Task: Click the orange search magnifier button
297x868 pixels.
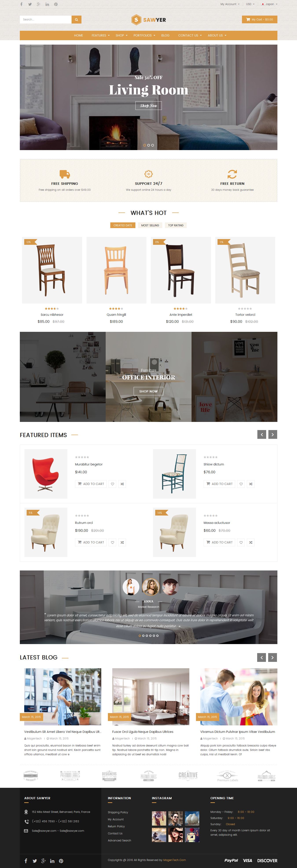Action: (x=76, y=20)
